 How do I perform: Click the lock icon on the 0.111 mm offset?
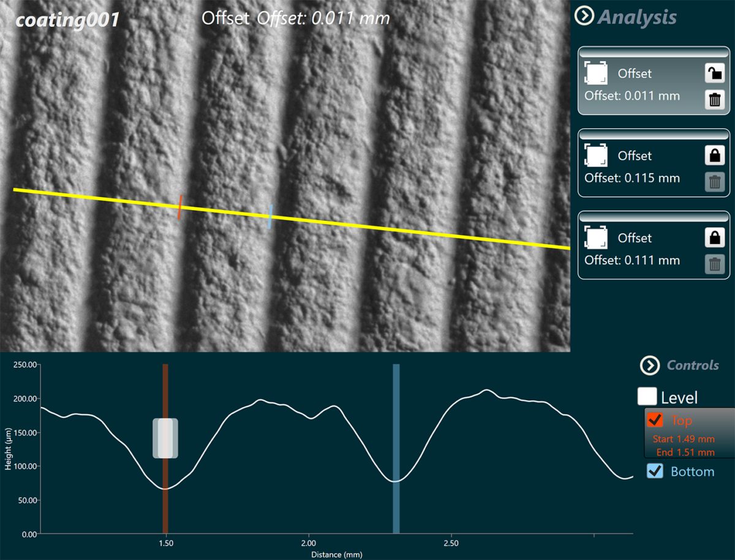pos(714,238)
